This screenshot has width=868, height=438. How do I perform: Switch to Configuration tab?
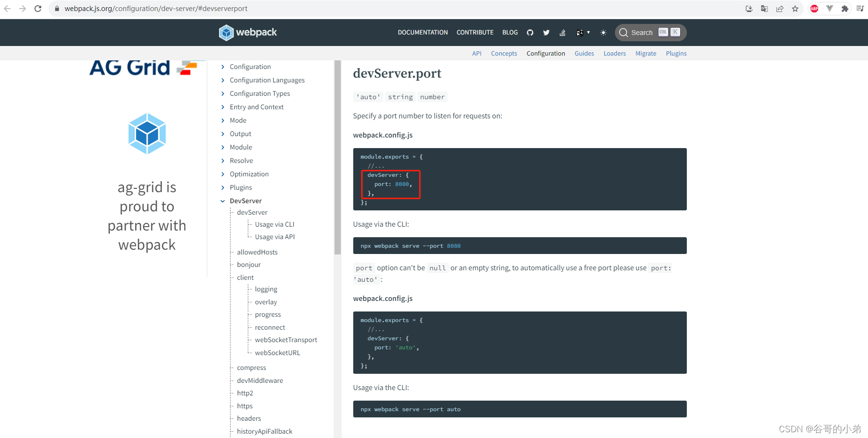pyautogui.click(x=545, y=53)
